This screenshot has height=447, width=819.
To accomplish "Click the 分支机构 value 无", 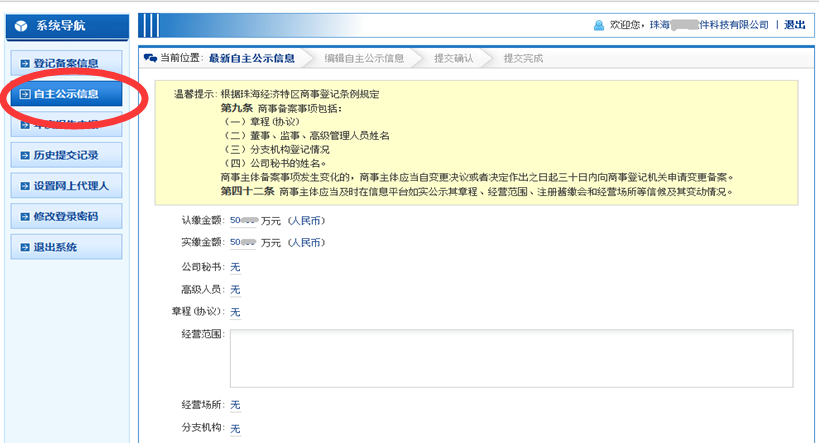I will 235,429.
